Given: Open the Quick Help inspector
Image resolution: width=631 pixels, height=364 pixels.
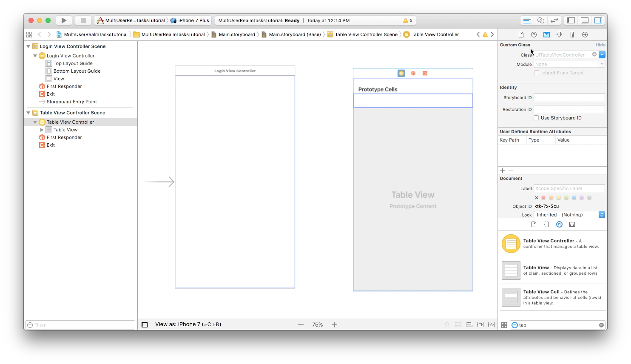Looking at the screenshot, I should point(534,34).
